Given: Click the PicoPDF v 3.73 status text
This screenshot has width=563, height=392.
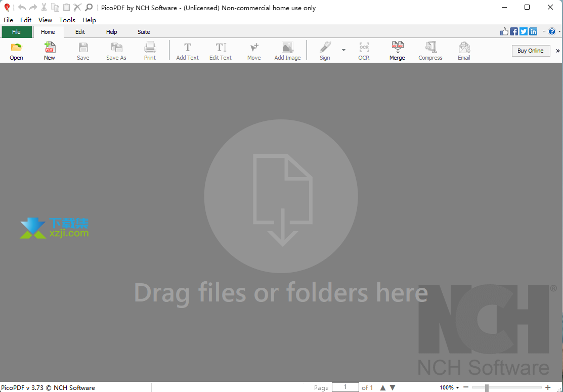Looking at the screenshot, I should [48, 387].
